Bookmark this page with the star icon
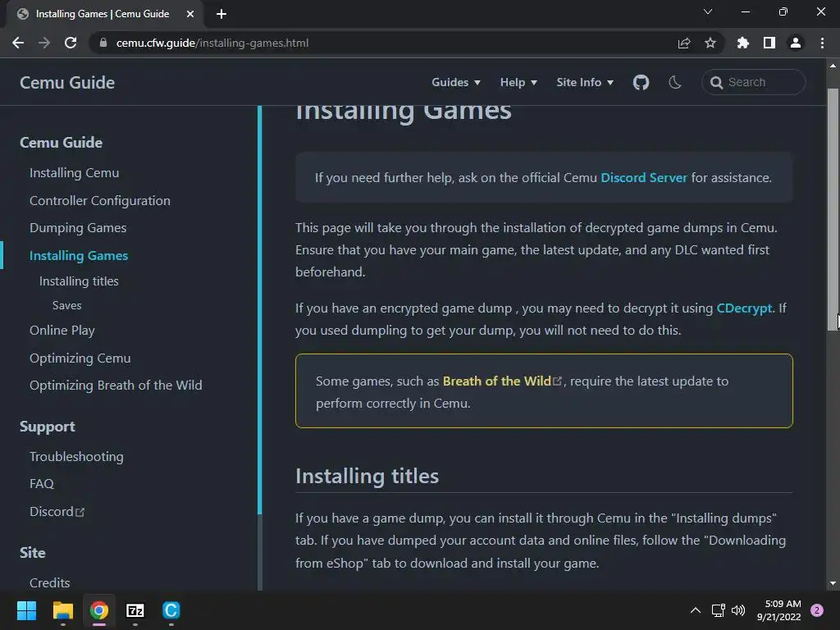Image resolution: width=840 pixels, height=630 pixels. pyautogui.click(x=710, y=43)
